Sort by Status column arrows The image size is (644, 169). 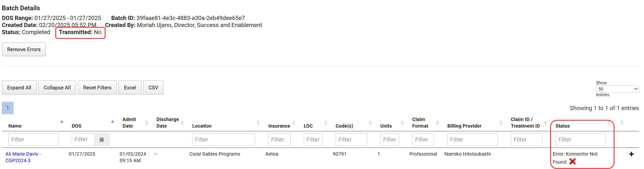pyautogui.click(x=608, y=123)
